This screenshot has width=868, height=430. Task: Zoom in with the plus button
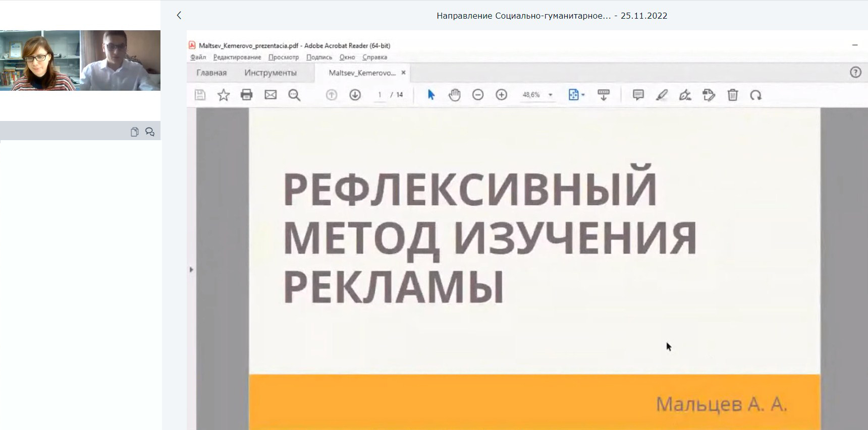tap(502, 95)
